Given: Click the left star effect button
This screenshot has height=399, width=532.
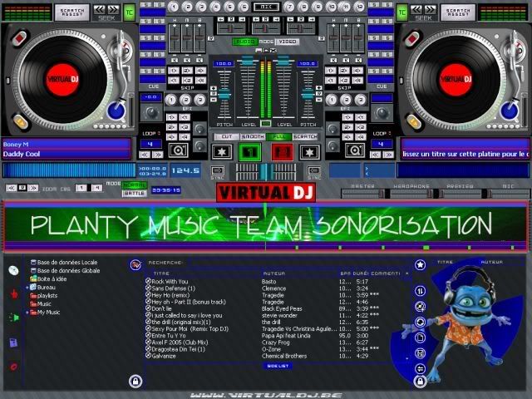Looking at the screenshot, I should pyautogui.click(x=222, y=152).
